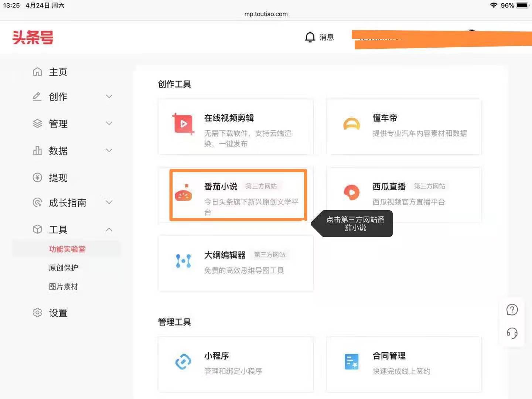Select the 大纲编辑器 mind-map icon
This screenshot has width=532, height=399.
pos(183,261)
